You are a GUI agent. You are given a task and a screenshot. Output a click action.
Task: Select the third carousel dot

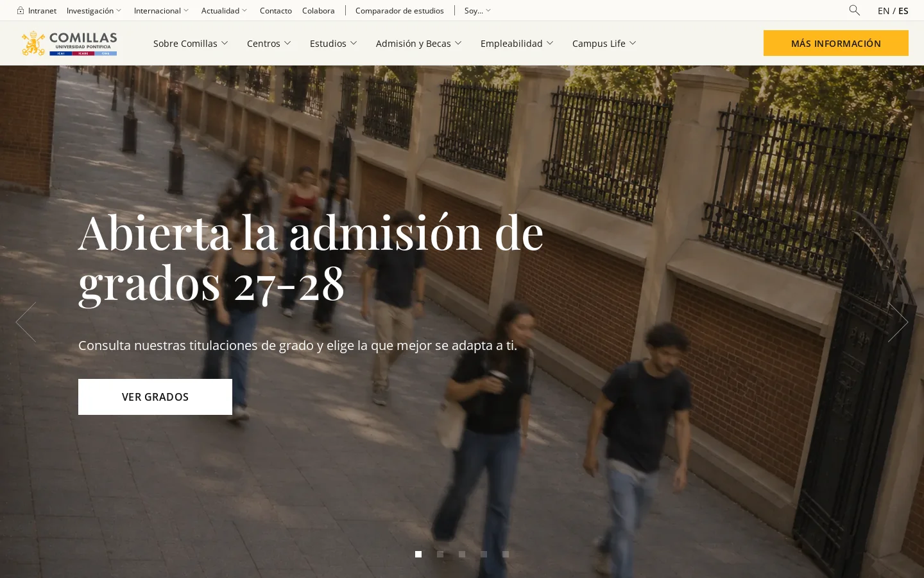tap(462, 554)
